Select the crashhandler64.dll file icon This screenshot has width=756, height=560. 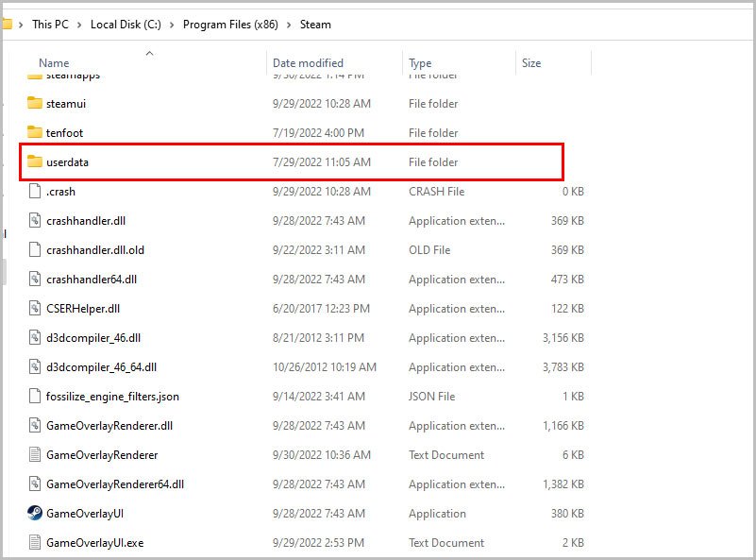coord(35,279)
